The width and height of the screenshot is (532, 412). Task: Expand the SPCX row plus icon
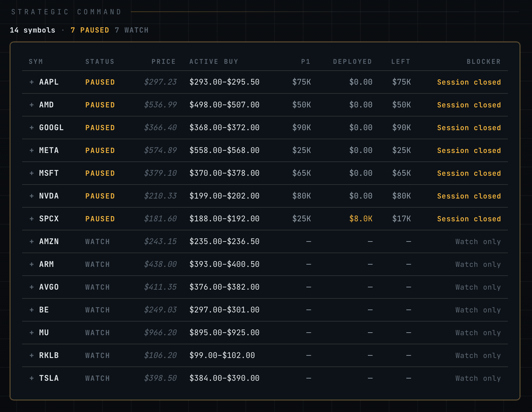pos(32,219)
